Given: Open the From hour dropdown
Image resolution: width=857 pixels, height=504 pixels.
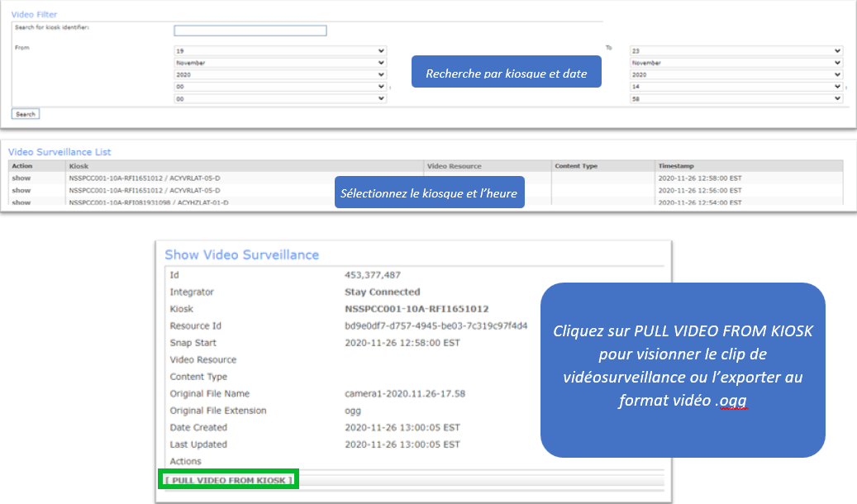Looking at the screenshot, I should pyautogui.click(x=279, y=87).
